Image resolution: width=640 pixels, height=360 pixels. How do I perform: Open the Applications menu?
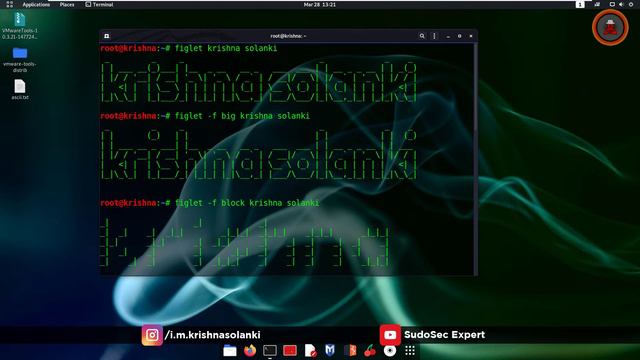pos(36,4)
